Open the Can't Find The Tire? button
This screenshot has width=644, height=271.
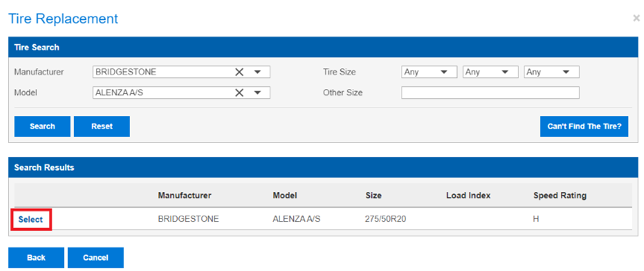pos(584,127)
